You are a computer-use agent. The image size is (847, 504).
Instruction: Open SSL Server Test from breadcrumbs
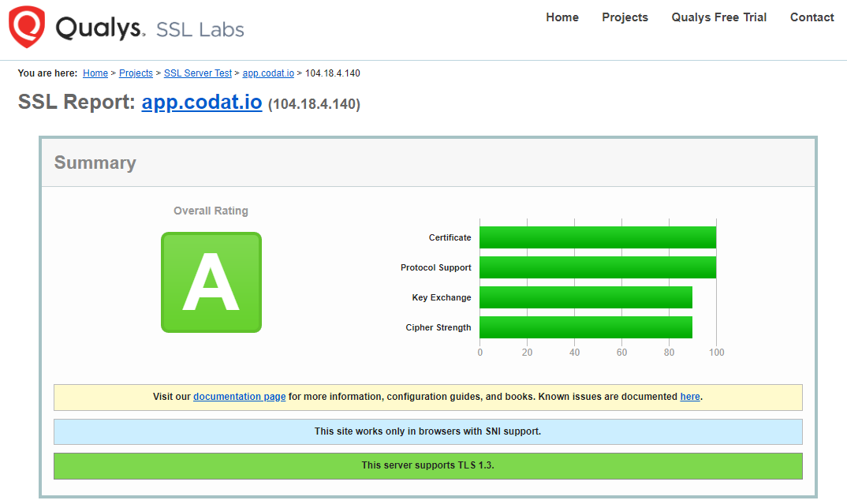coord(197,73)
